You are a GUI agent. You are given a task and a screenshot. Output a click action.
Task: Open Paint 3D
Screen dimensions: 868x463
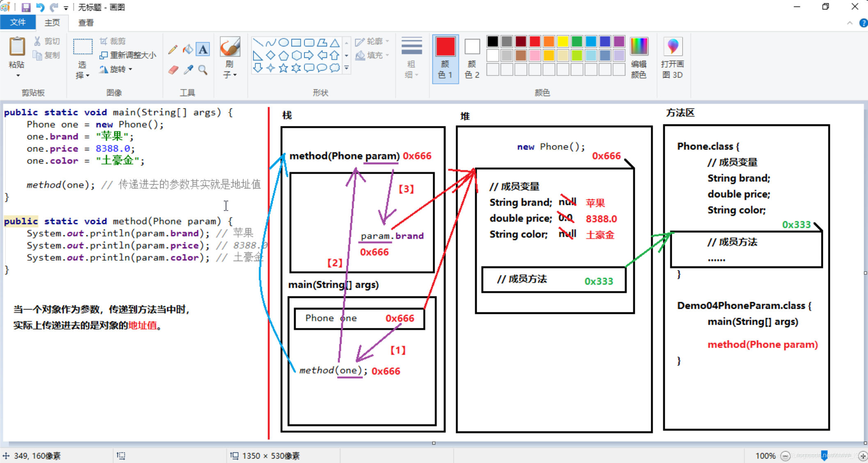[x=673, y=58]
